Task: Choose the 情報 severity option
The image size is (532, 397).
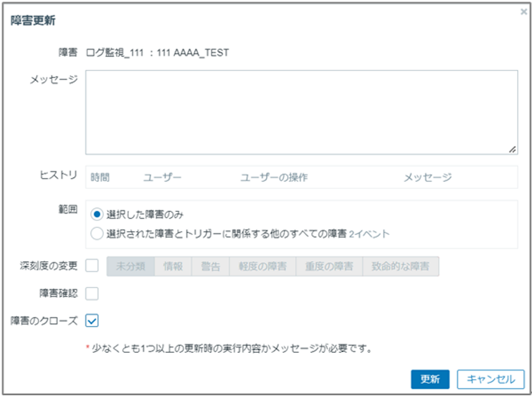Action: coord(173,266)
